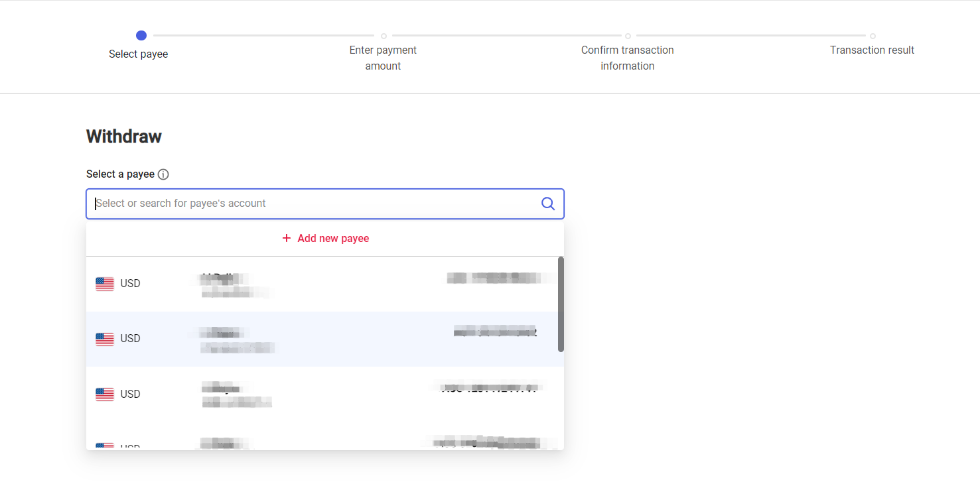Click the magnifier search icon in payee field
This screenshot has height=484, width=980.
(x=547, y=204)
